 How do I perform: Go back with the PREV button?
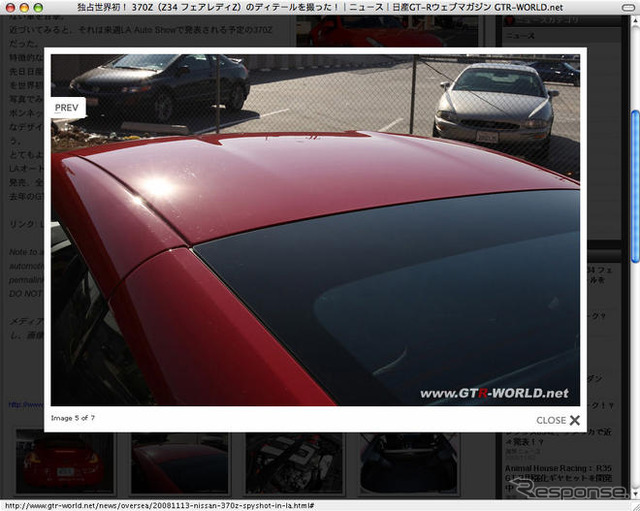point(67,108)
